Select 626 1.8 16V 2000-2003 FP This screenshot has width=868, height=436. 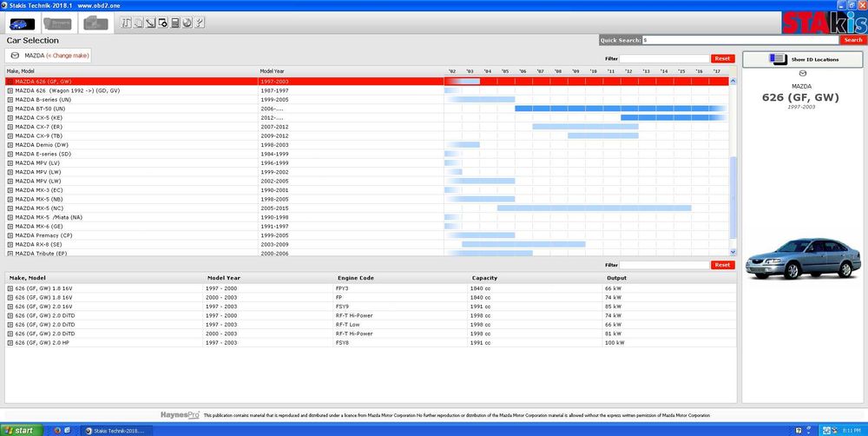[x=371, y=298]
